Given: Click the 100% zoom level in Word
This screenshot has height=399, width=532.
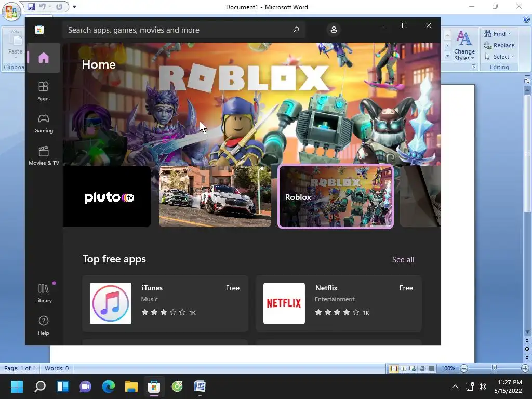Looking at the screenshot, I should (x=448, y=368).
